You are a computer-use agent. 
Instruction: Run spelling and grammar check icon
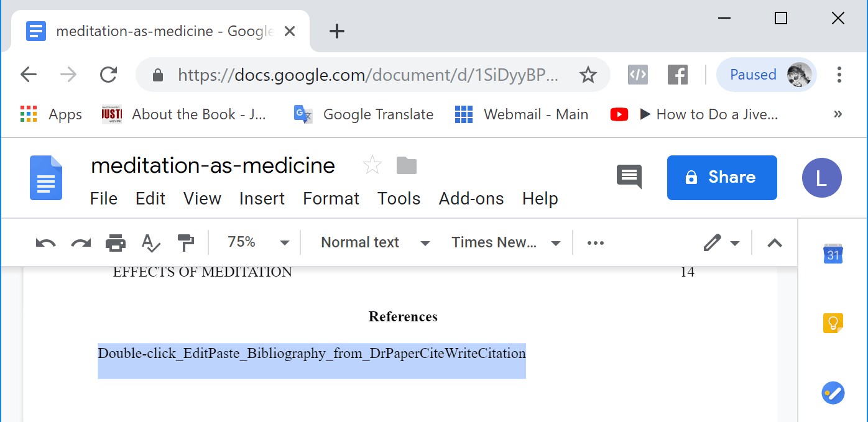pyautogui.click(x=150, y=243)
